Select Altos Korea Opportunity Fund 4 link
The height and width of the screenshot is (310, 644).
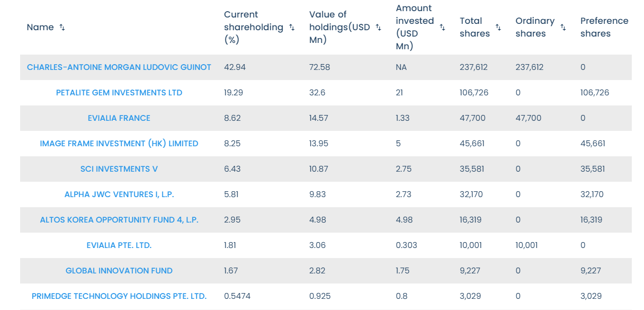click(x=119, y=220)
